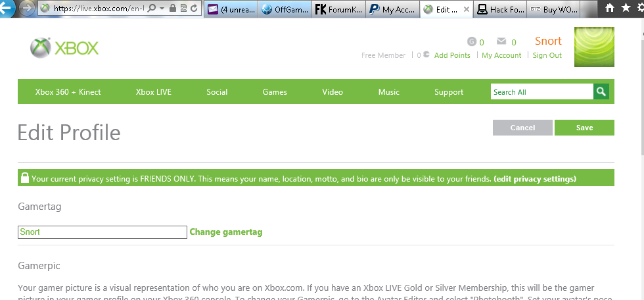Click the green gamerpic thumbnail
This screenshot has height=300, width=644.
[594, 47]
